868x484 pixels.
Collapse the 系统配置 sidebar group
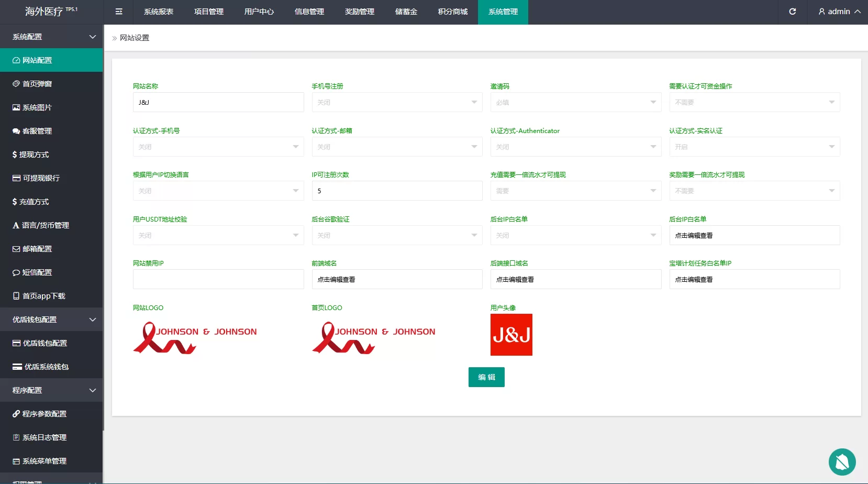pyautogui.click(x=51, y=37)
